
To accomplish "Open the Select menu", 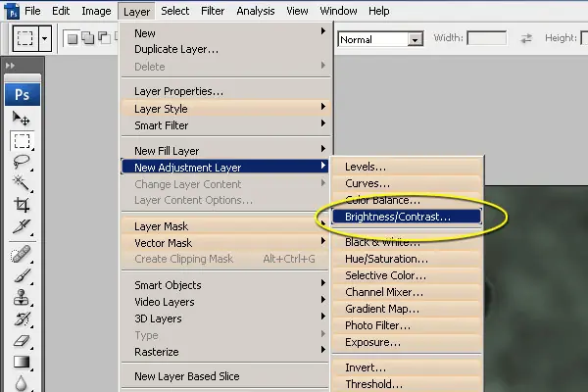I will 175,11.
